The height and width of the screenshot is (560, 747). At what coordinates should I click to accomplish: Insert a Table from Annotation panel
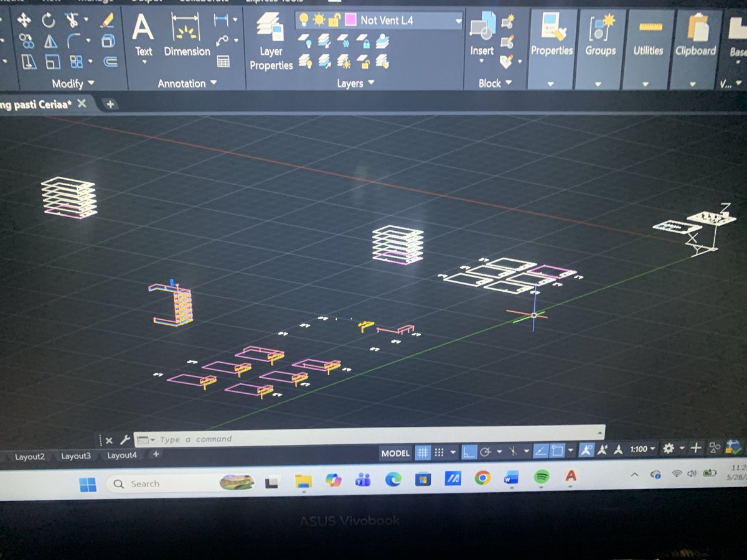[x=223, y=62]
